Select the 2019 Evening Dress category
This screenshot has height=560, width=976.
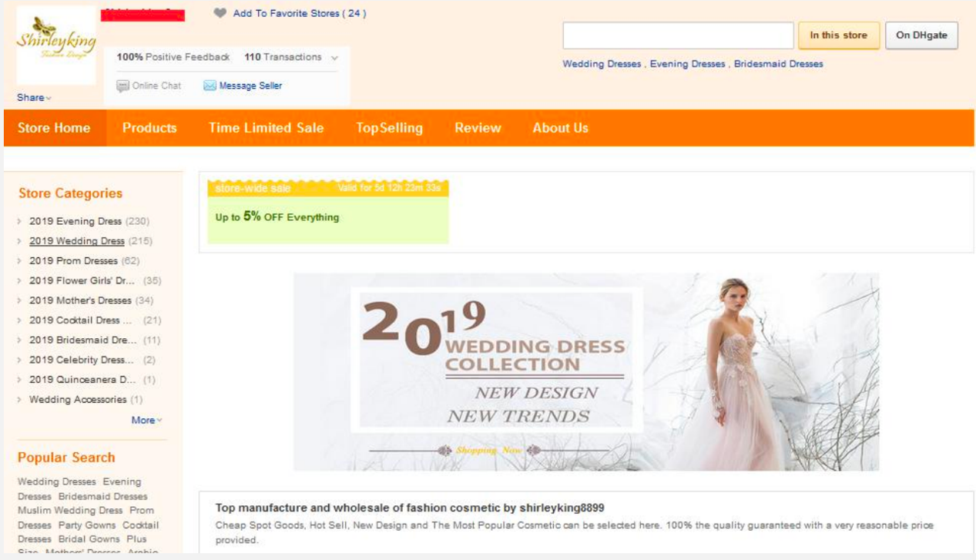pos(75,221)
